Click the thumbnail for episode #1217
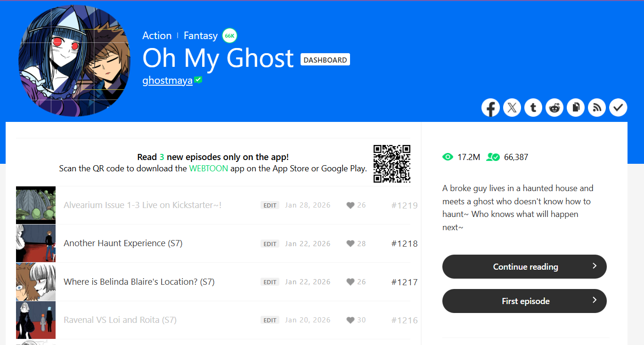This screenshot has height=345, width=644. click(36, 282)
